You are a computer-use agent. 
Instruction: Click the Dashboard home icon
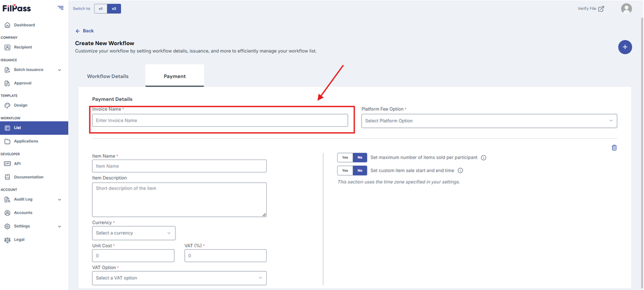point(8,25)
